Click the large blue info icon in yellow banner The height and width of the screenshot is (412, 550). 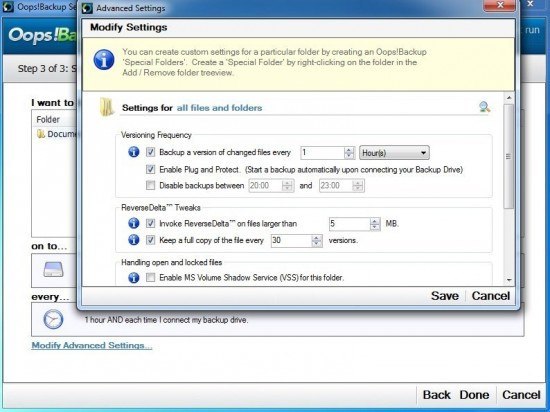pos(104,60)
